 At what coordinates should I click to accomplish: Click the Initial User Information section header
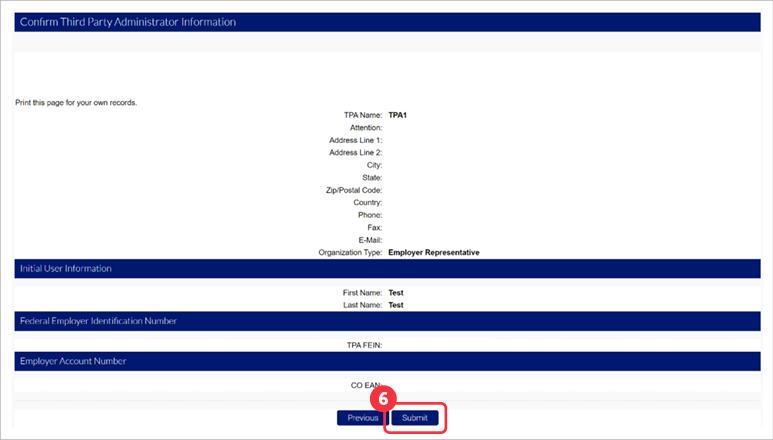point(65,269)
